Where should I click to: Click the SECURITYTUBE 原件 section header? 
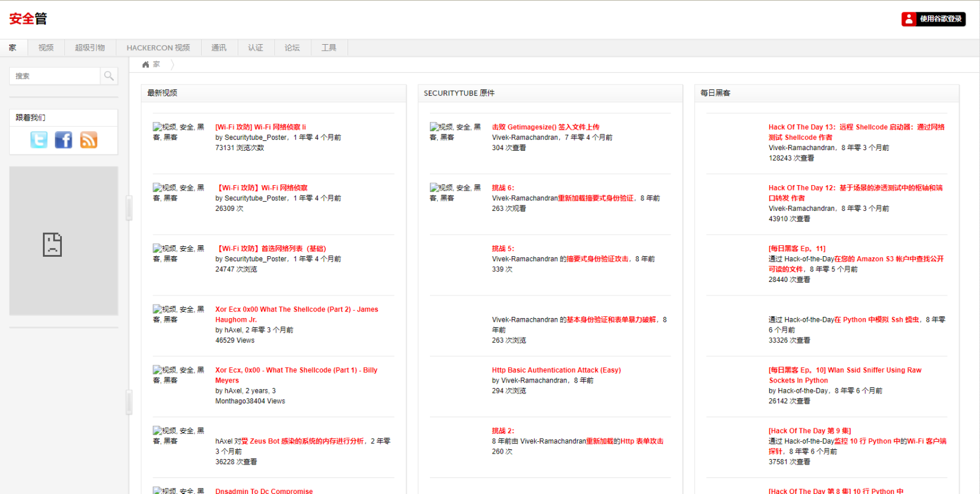tap(459, 93)
